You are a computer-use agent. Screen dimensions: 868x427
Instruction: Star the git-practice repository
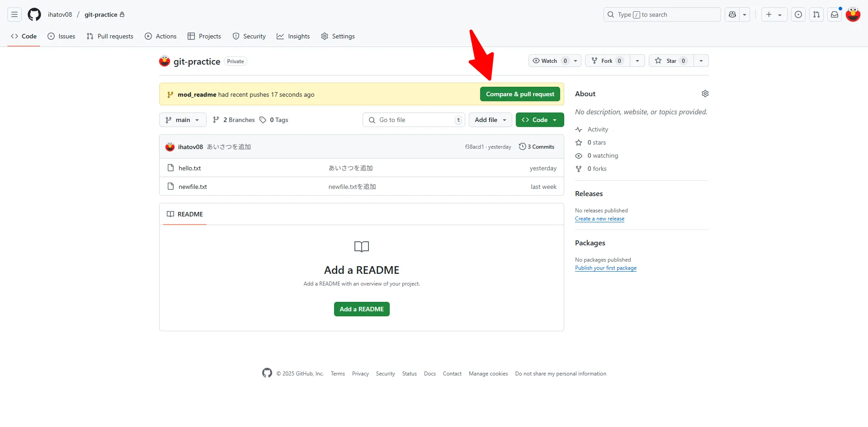tap(671, 61)
